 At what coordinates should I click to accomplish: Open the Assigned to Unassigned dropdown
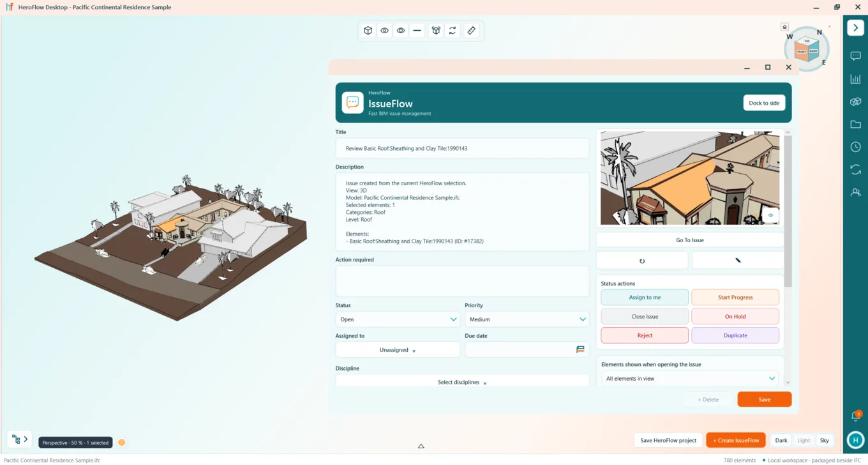click(x=398, y=350)
